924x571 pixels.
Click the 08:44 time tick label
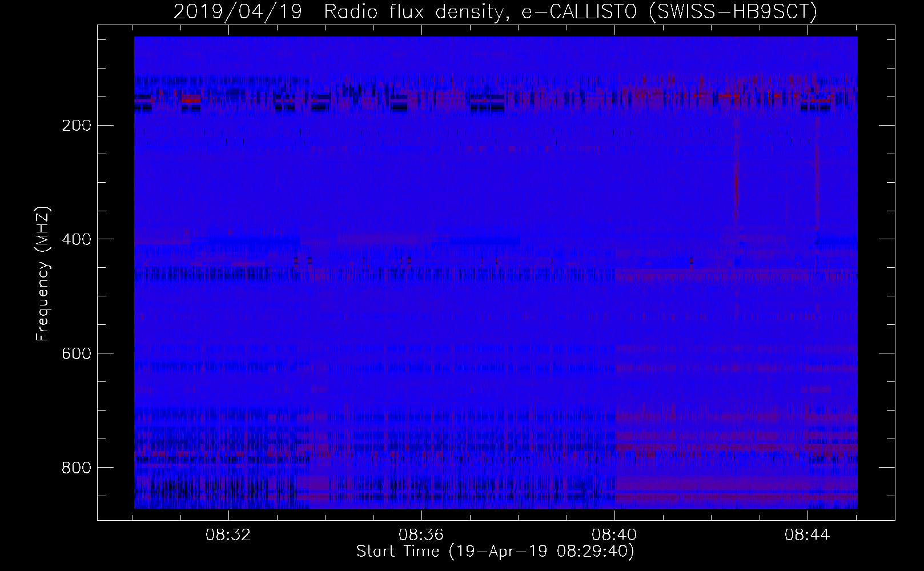[808, 535]
